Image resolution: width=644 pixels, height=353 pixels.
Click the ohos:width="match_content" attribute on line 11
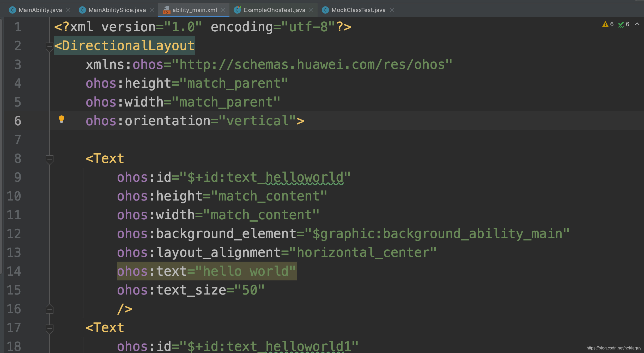click(x=218, y=215)
